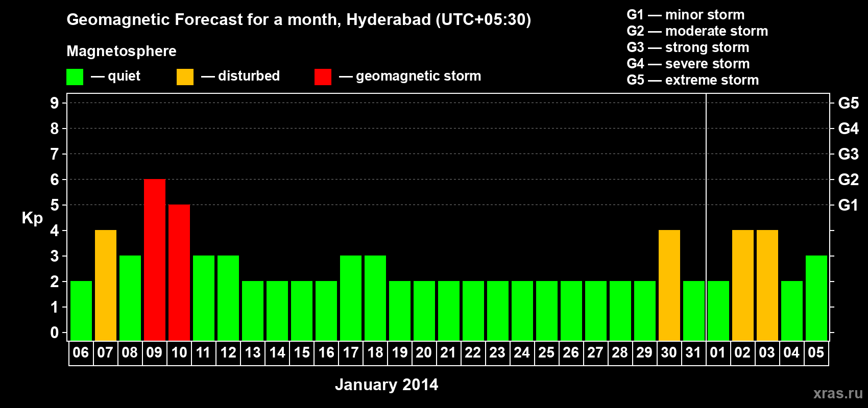Click the '— geomagnetic storm' legend label

pos(410,76)
